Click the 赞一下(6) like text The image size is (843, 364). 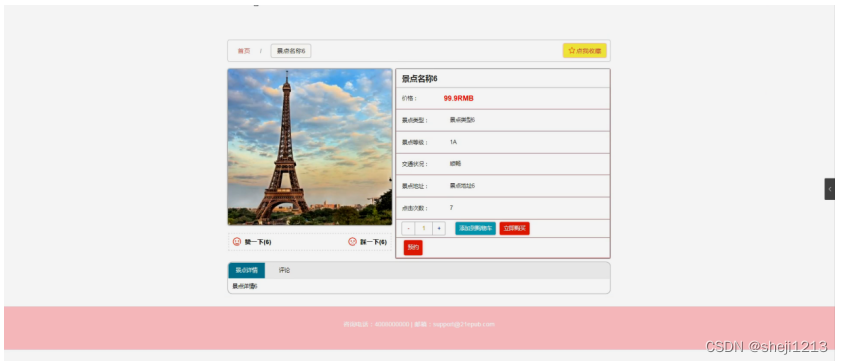tap(258, 242)
